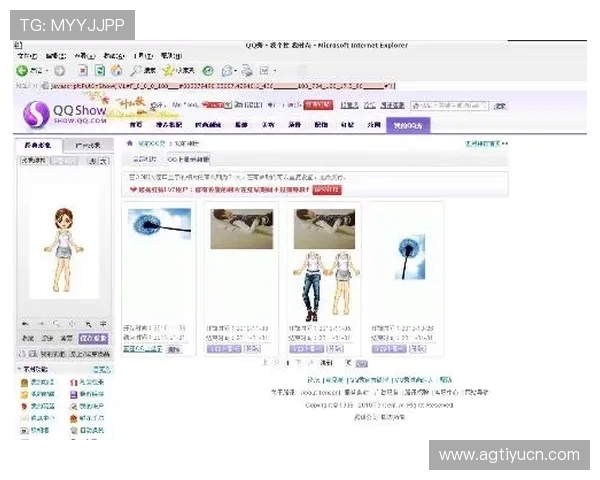
Task: Click the red button in the notice line
Action: pos(327,189)
